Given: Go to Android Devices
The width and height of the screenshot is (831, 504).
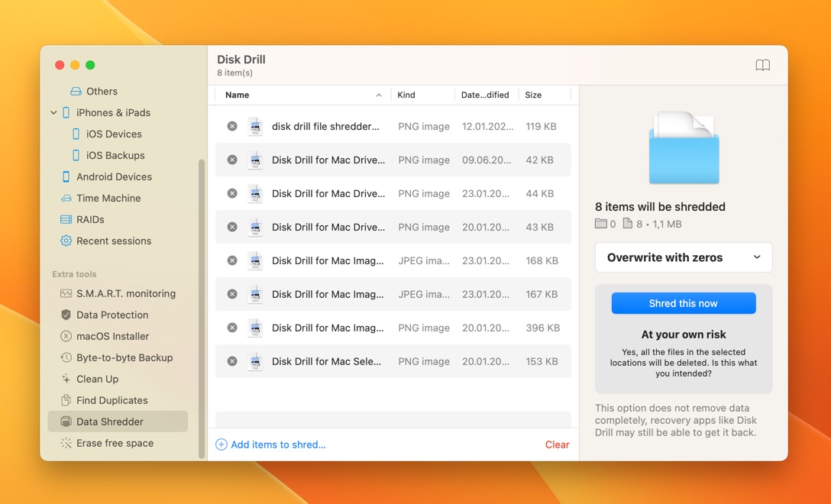Looking at the screenshot, I should pyautogui.click(x=106, y=176).
